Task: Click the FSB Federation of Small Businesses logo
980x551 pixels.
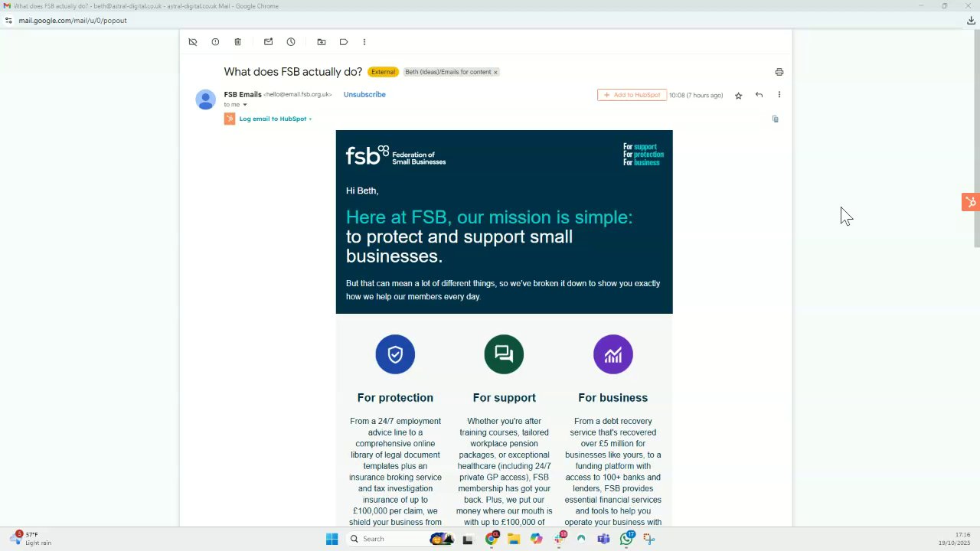Action: pos(396,155)
